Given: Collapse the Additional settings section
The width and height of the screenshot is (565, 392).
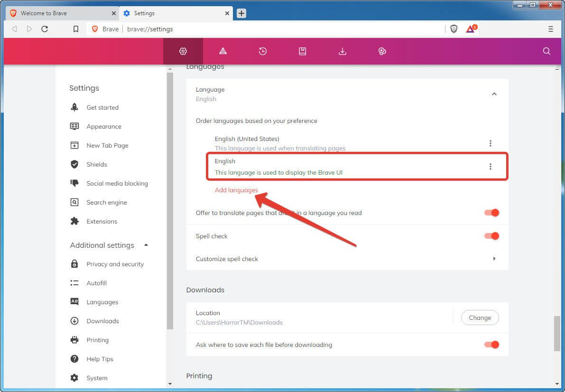Looking at the screenshot, I should [146, 245].
